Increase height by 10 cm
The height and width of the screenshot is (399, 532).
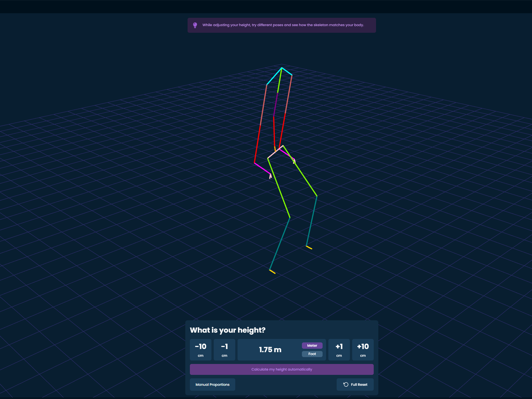(x=363, y=349)
